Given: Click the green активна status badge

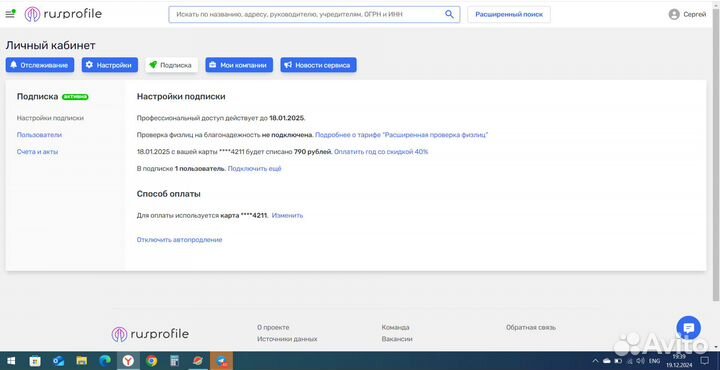Looking at the screenshot, I should pos(75,97).
